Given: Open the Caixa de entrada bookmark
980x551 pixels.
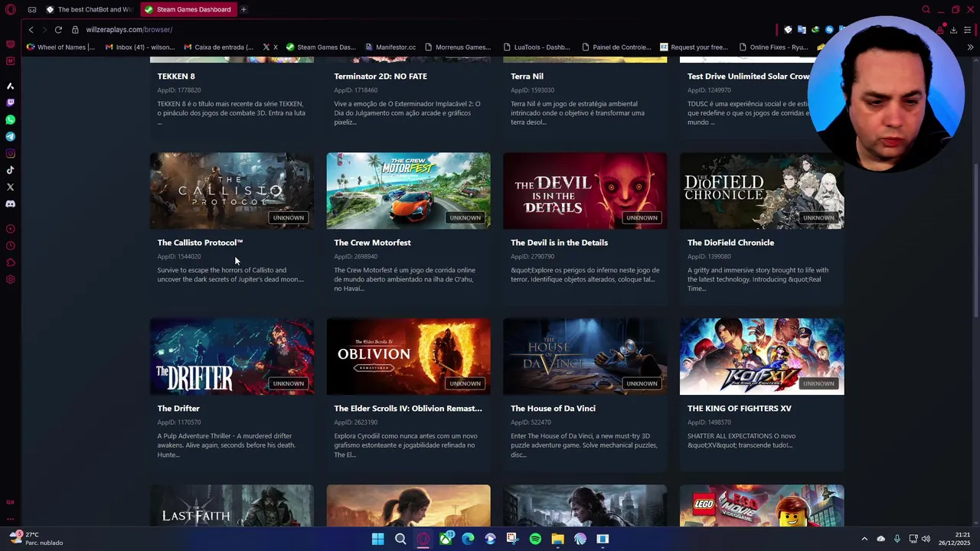Looking at the screenshot, I should point(218,47).
